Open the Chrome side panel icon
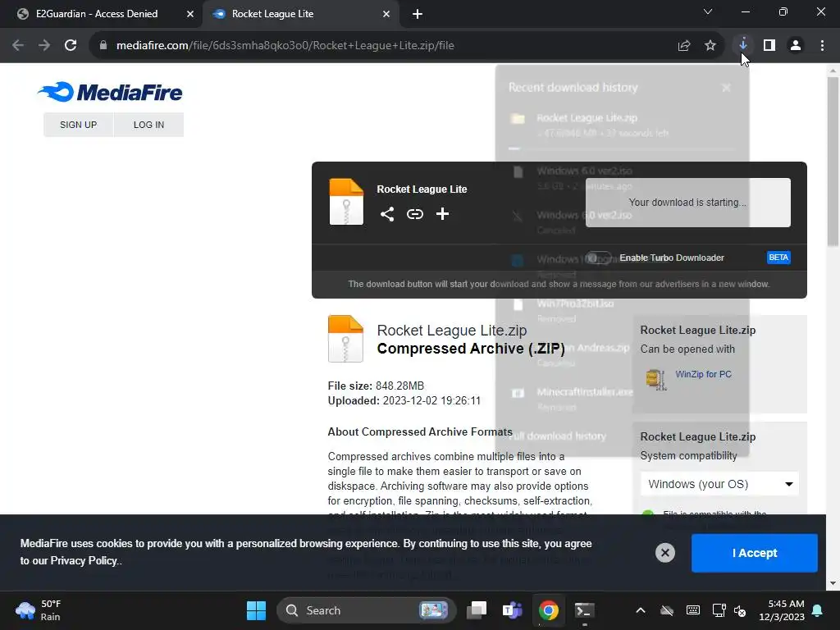The width and height of the screenshot is (840, 630). pos(769,46)
